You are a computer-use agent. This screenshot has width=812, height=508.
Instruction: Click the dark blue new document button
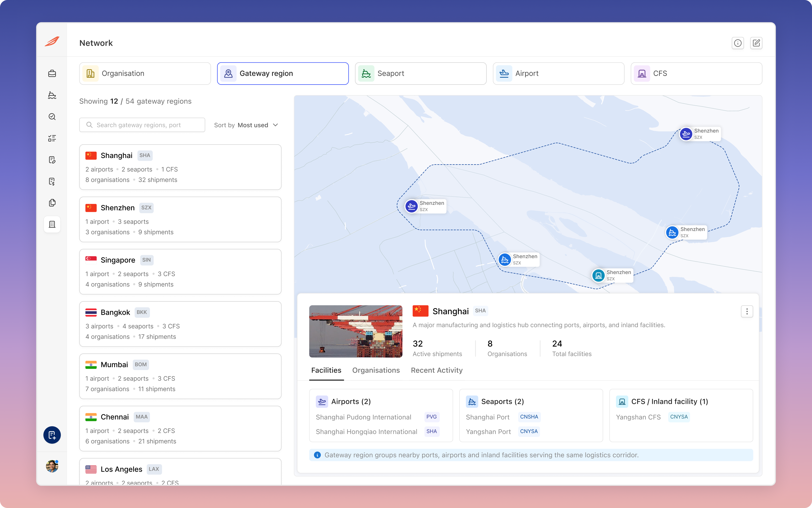[x=52, y=435]
